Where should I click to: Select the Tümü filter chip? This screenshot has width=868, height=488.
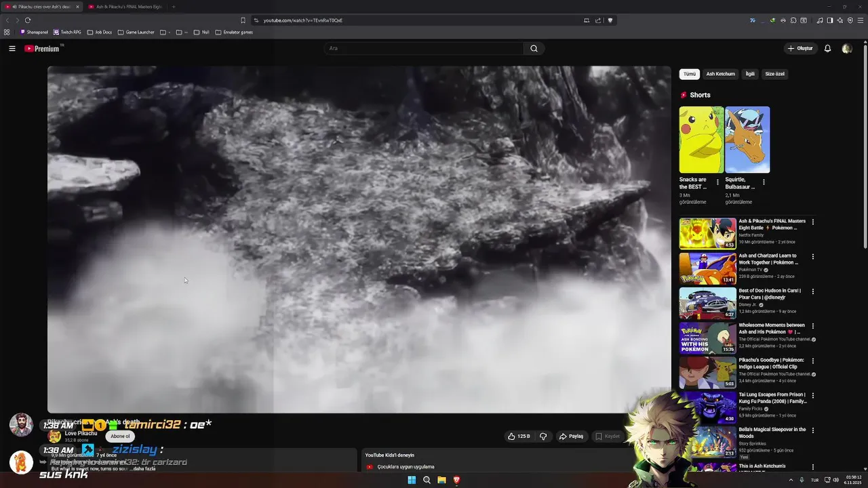pyautogui.click(x=690, y=74)
